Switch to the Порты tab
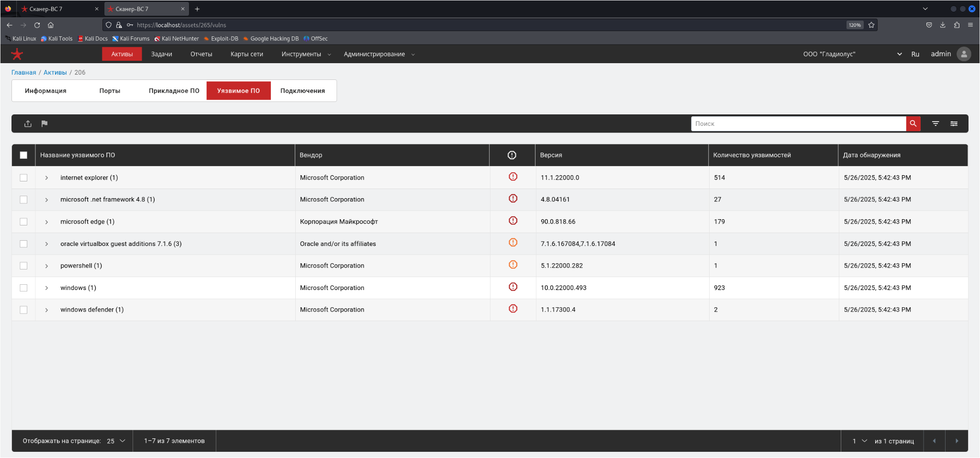Image resolution: width=980 pixels, height=458 pixels. (110, 90)
